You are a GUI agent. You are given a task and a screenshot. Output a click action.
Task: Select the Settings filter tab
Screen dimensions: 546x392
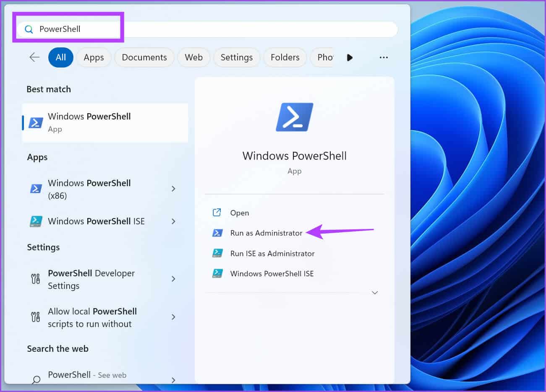tap(237, 57)
